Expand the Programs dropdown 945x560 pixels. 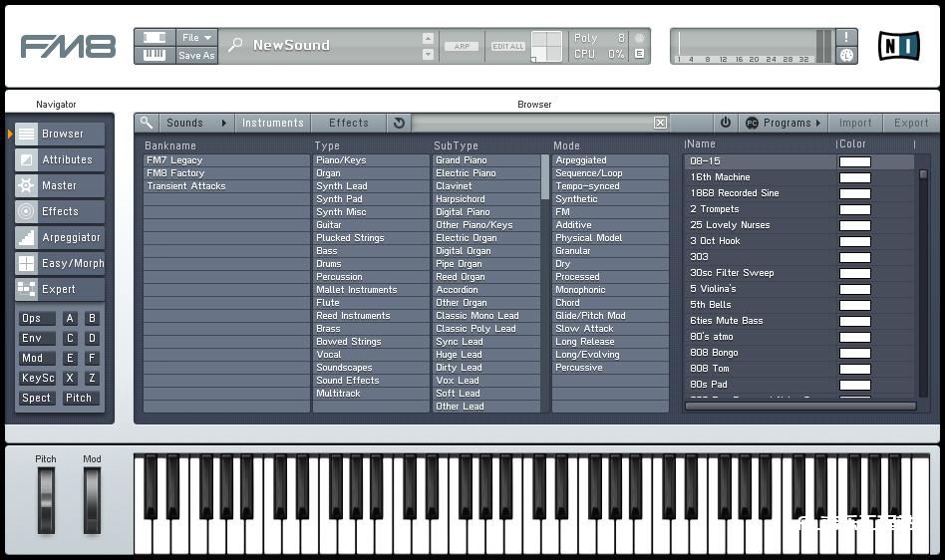(x=785, y=123)
